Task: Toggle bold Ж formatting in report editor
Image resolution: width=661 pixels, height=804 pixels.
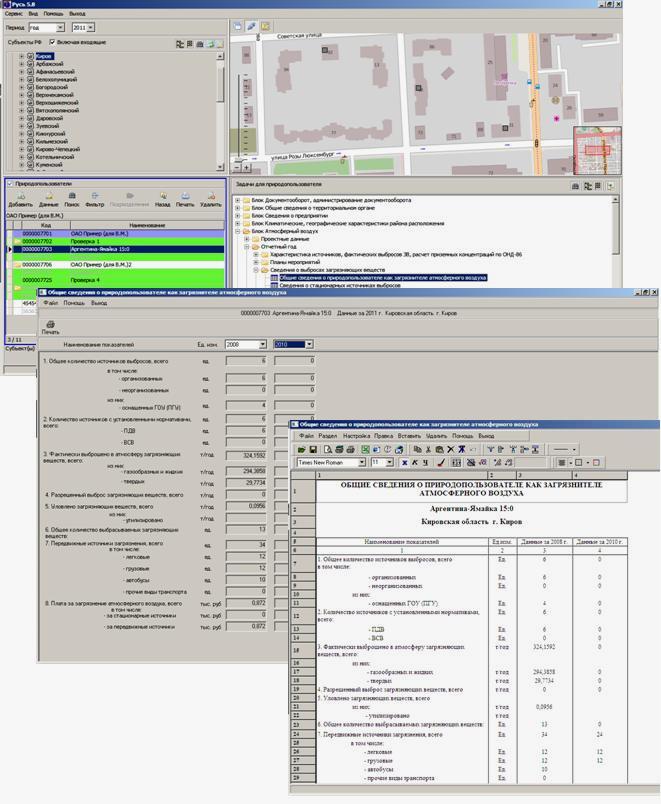Action: 404,463
